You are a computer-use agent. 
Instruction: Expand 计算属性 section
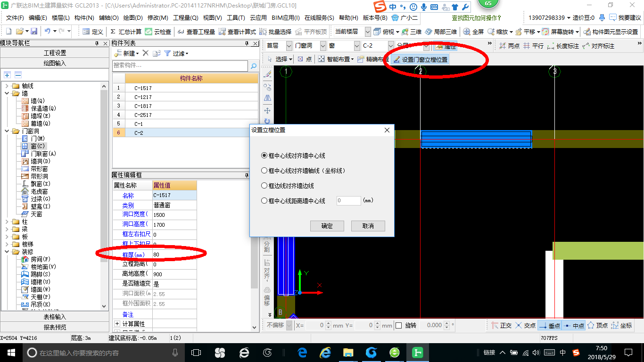pyautogui.click(x=117, y=324)
